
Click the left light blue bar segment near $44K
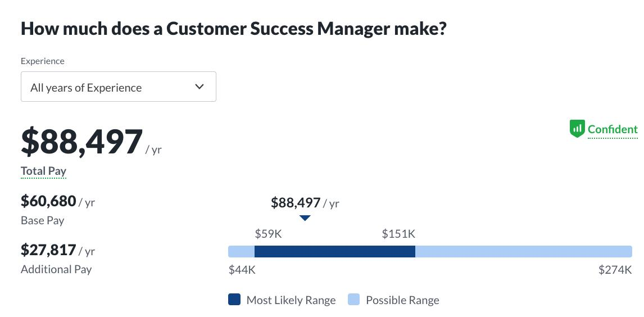click(242, 251)
